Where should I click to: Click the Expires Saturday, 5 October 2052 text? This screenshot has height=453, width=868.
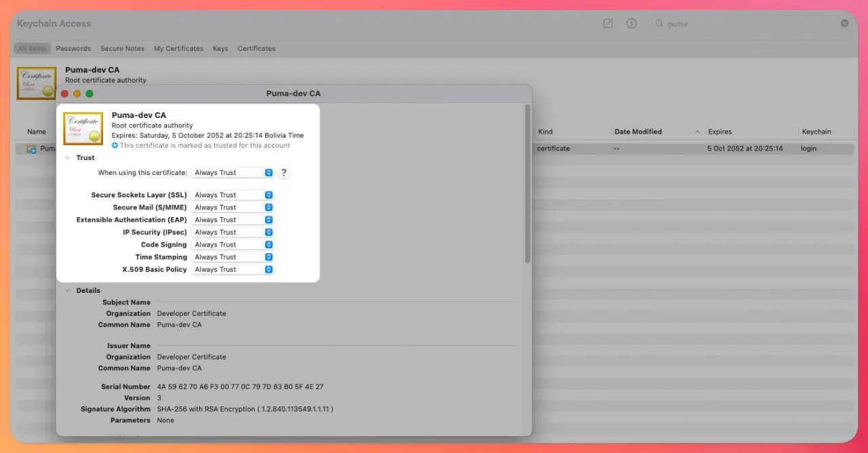(208, 136)
